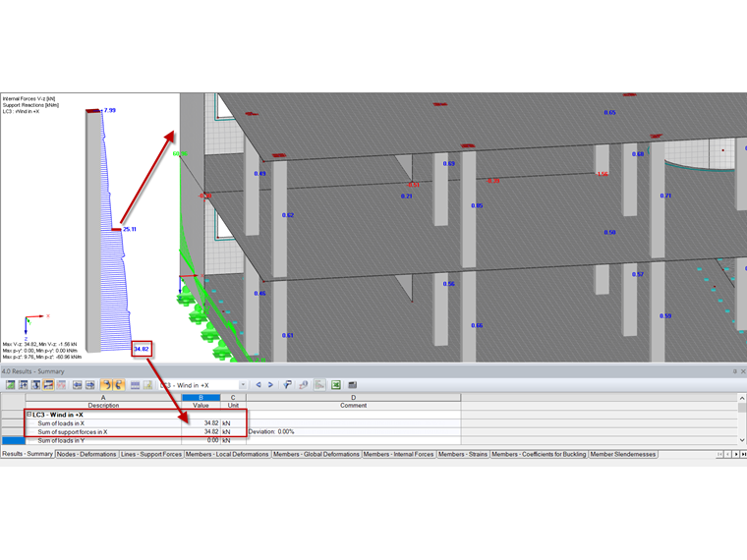Open the Nodes - Deformations tab

[86, 454]
